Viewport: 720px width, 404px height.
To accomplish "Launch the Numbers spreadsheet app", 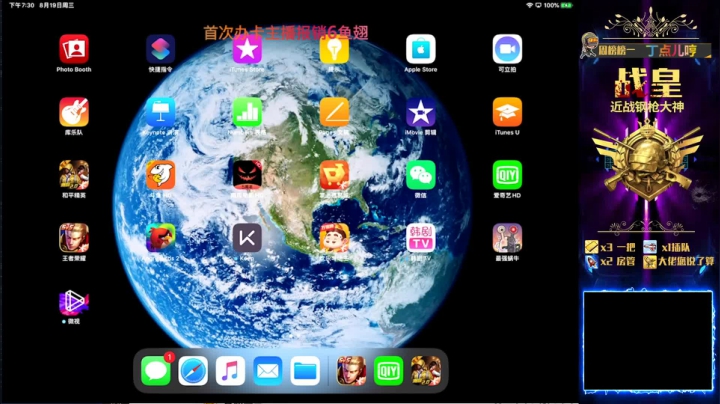I will point(247,112).
